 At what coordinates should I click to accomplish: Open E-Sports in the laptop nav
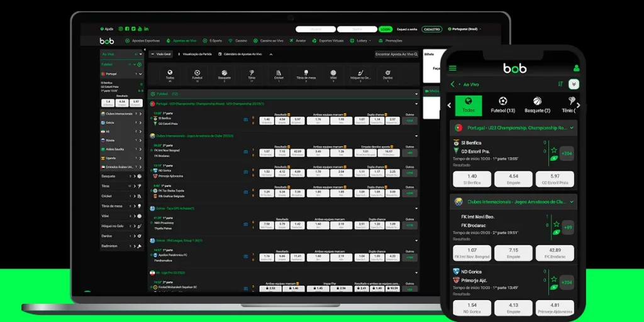click(x=213, y=41)
